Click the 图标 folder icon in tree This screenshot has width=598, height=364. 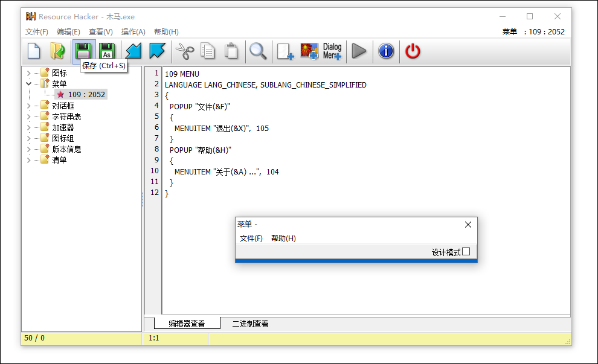coord(45,72)
